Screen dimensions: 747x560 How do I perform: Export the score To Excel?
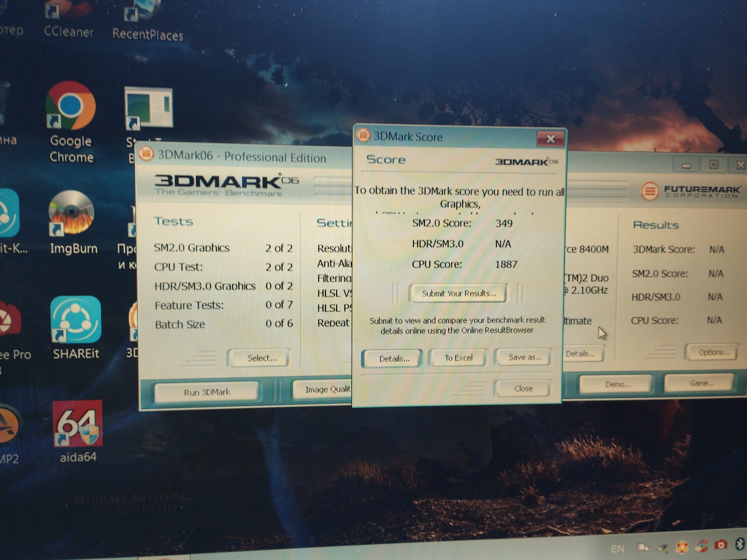coord(458,357)
